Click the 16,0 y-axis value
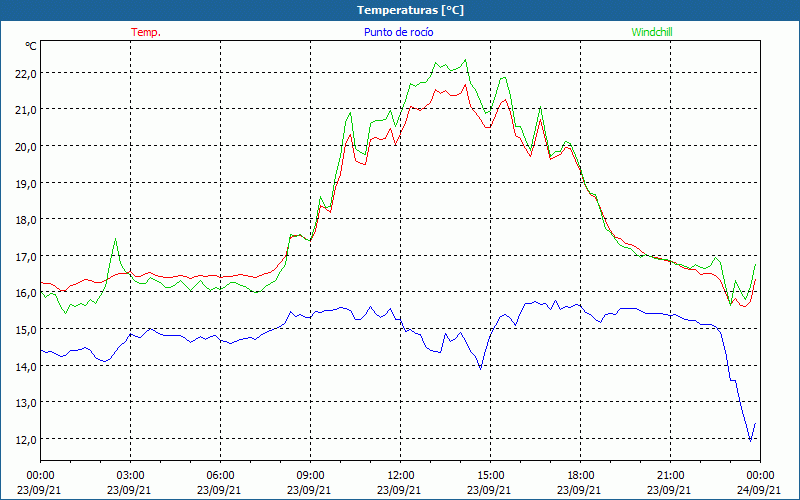 click(x=26, y=293)
